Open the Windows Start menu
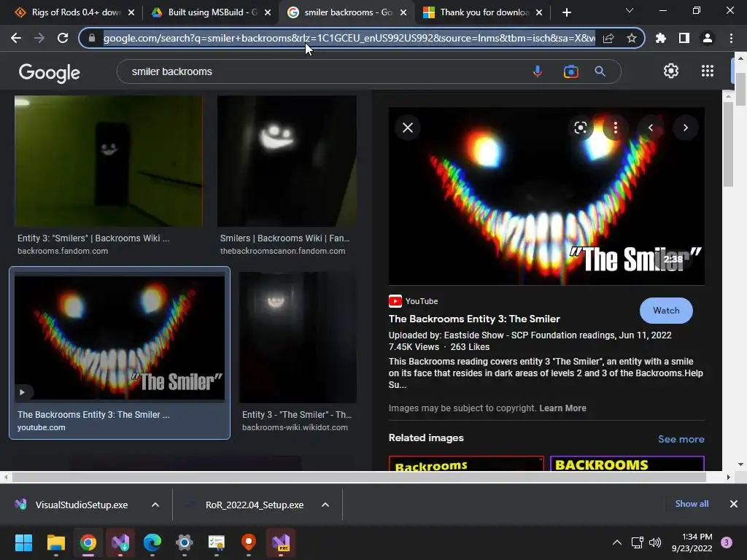The height and width of the screenshot is (560, 747). pyautogui.click(x=23, y=542)
